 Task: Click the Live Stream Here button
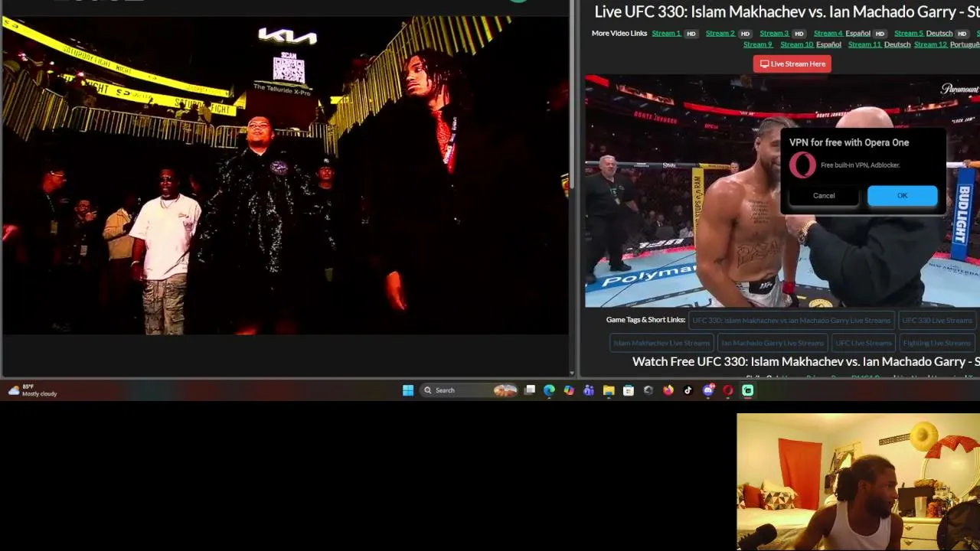click(x=792, y=64)
